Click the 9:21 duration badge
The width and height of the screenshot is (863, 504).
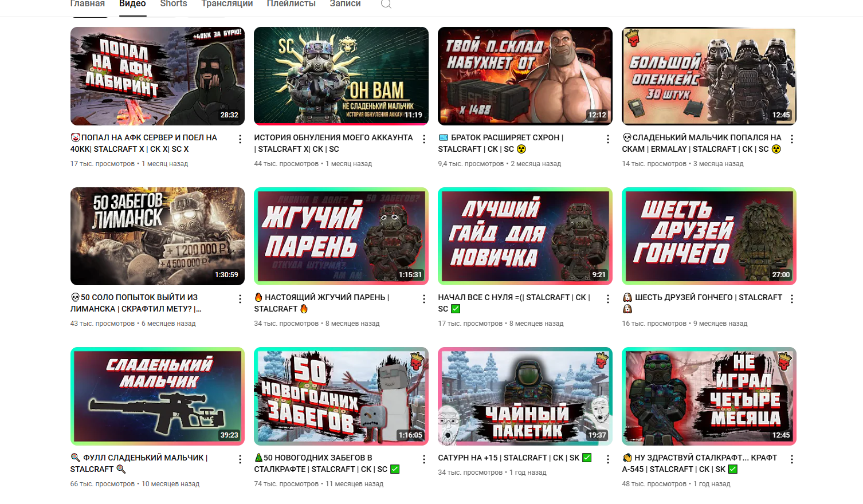[599, 275]
